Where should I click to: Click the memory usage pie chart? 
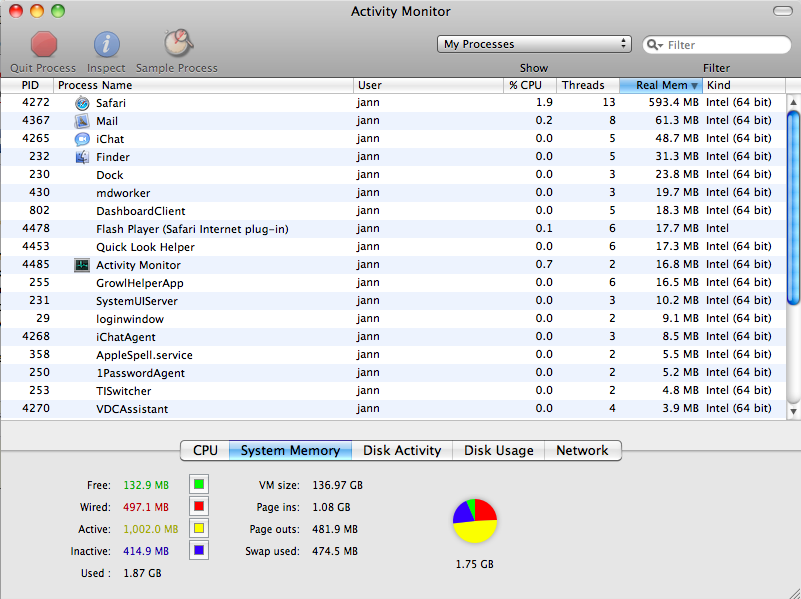[475, 521]
